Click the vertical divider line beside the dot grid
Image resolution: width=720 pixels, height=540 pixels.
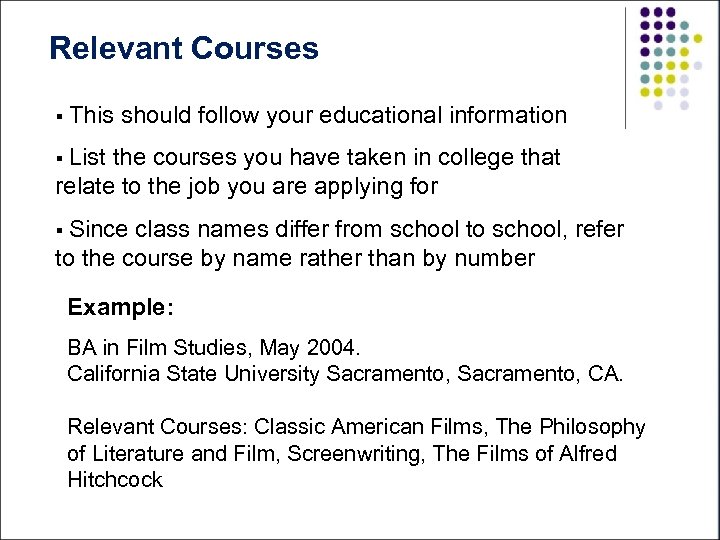pos(627,67)
